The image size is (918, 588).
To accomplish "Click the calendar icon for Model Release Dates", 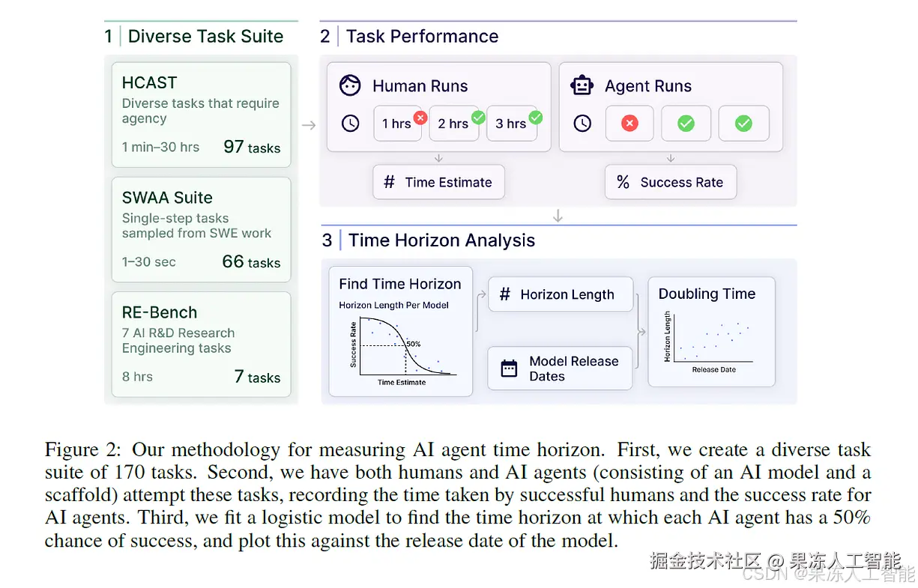I will coord(509,369).
